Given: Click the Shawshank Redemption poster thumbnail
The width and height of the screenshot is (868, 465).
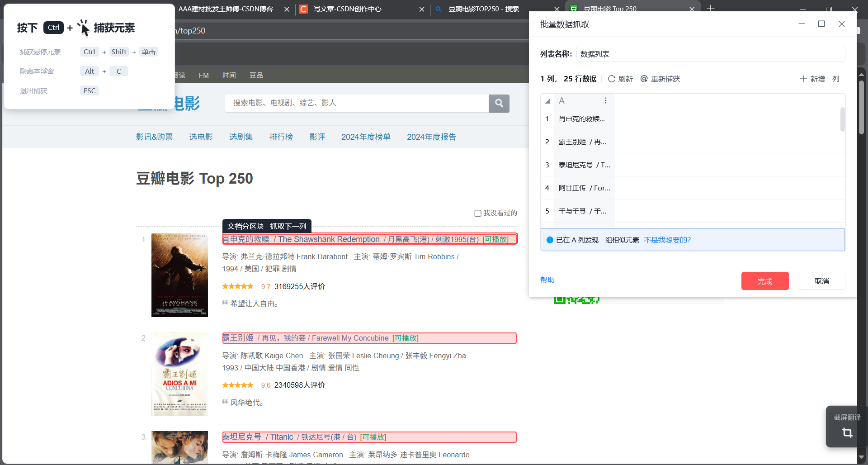Looking at the screenshot, I should 179,275.
